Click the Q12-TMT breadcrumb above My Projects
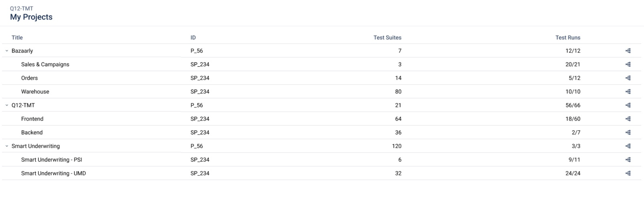 coord(22,8)
